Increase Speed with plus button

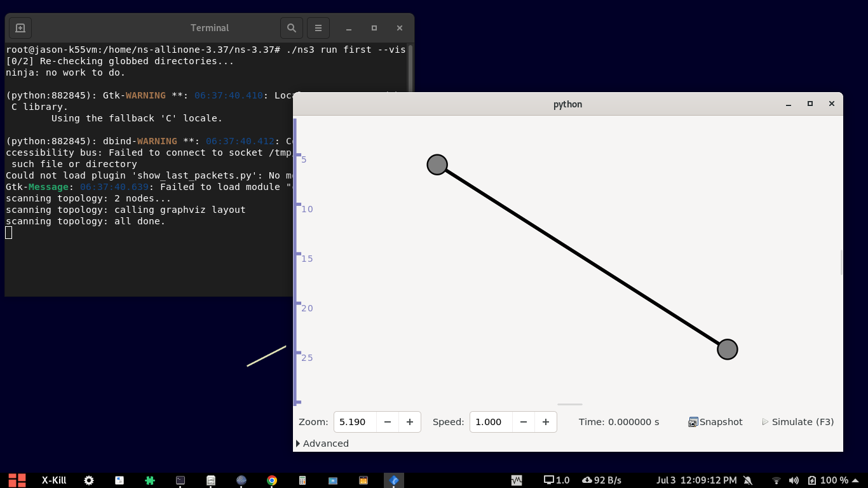click(546, 422)
